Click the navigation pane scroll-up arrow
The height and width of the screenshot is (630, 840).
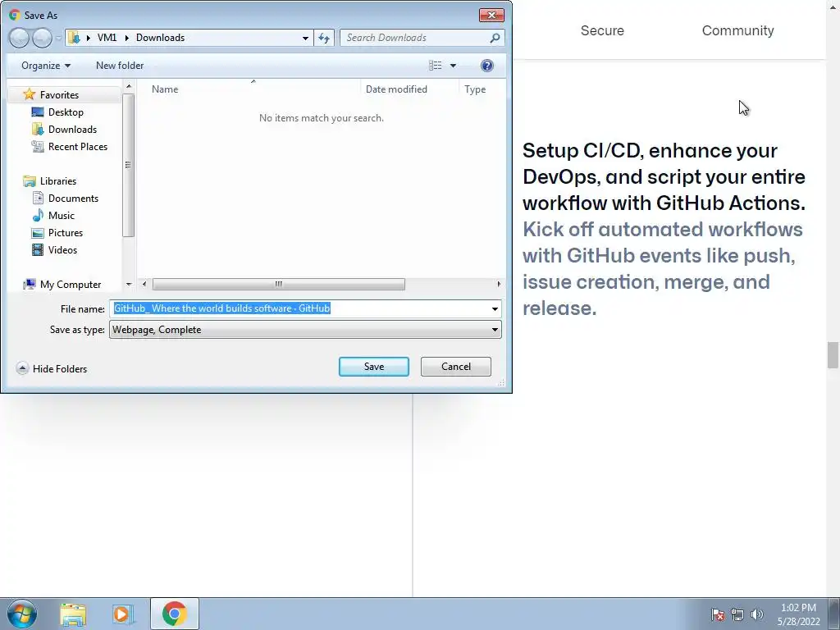(129, 86)
